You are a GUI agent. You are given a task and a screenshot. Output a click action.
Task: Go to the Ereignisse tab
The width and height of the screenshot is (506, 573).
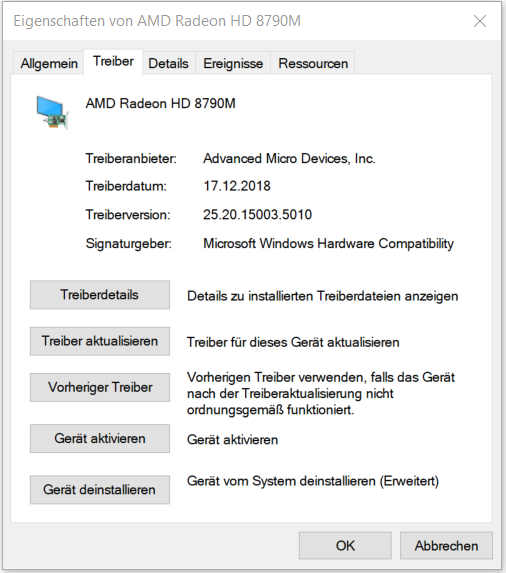coord(233,64)
